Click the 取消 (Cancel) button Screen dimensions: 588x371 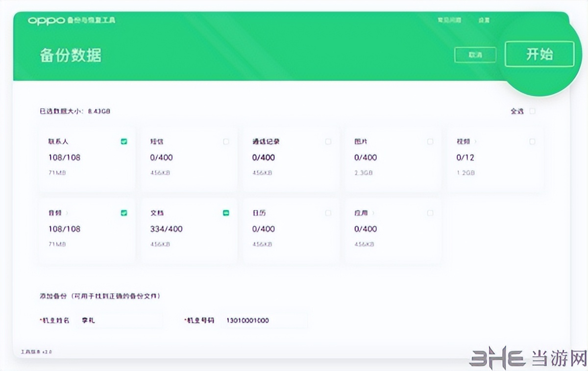pyautogui.click(x=475, y=55)
